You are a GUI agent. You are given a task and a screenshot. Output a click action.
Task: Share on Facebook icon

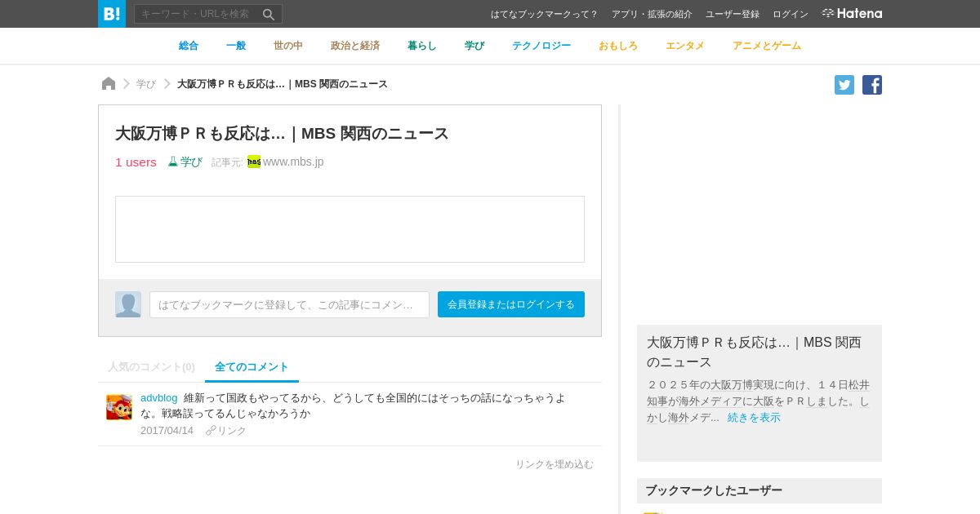click(872, 85)
